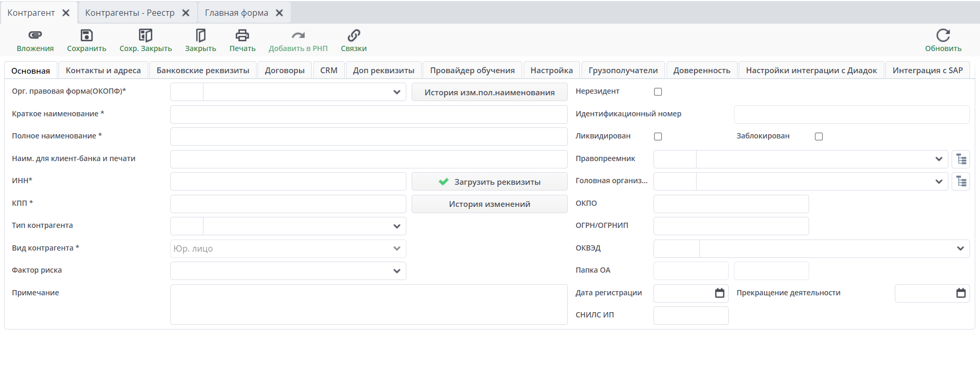Click the Загрузить реквизиты button
The width and height of the screenshot is (980, 379).
click(489, 182)
